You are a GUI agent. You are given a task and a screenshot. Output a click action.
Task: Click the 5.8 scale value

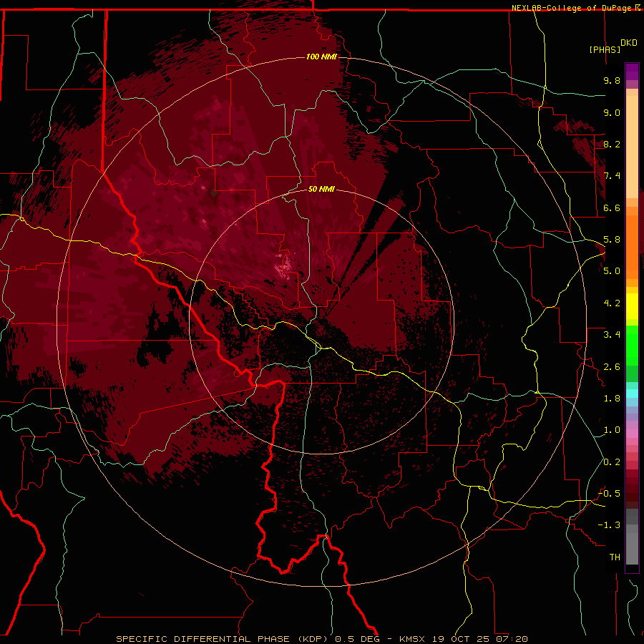click(612, 240)
